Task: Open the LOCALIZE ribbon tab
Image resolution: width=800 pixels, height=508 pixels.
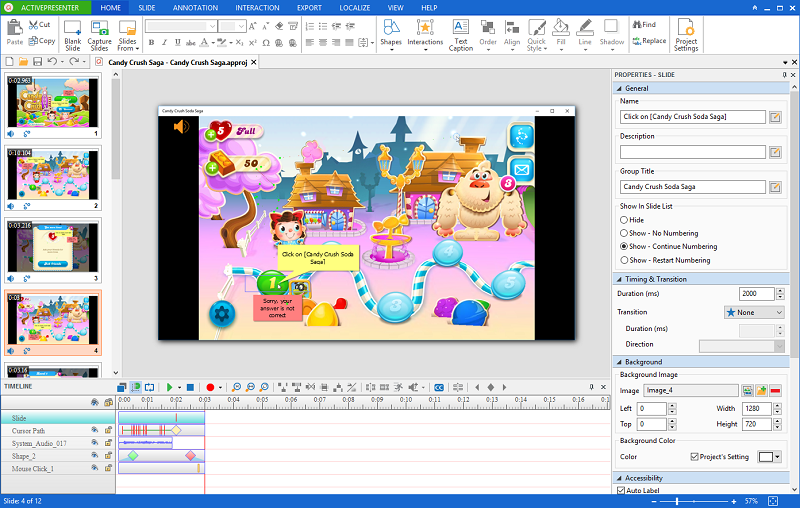Action: pyautogui.click(x=355, y=8)
